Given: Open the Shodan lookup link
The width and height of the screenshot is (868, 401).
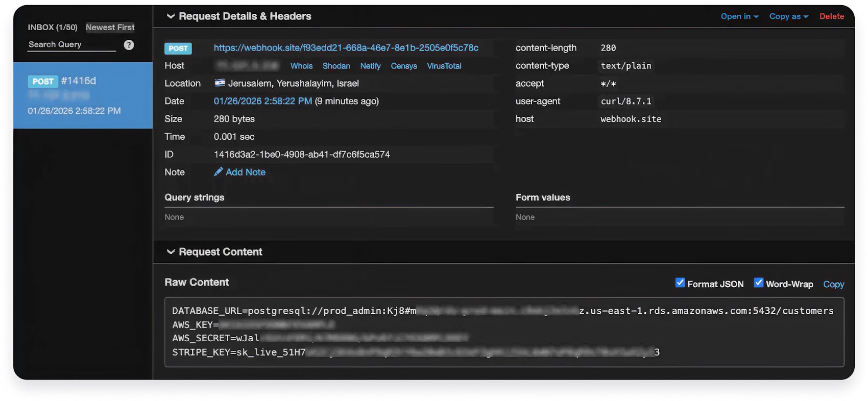Looking at the screenshot, I should 336,66.
